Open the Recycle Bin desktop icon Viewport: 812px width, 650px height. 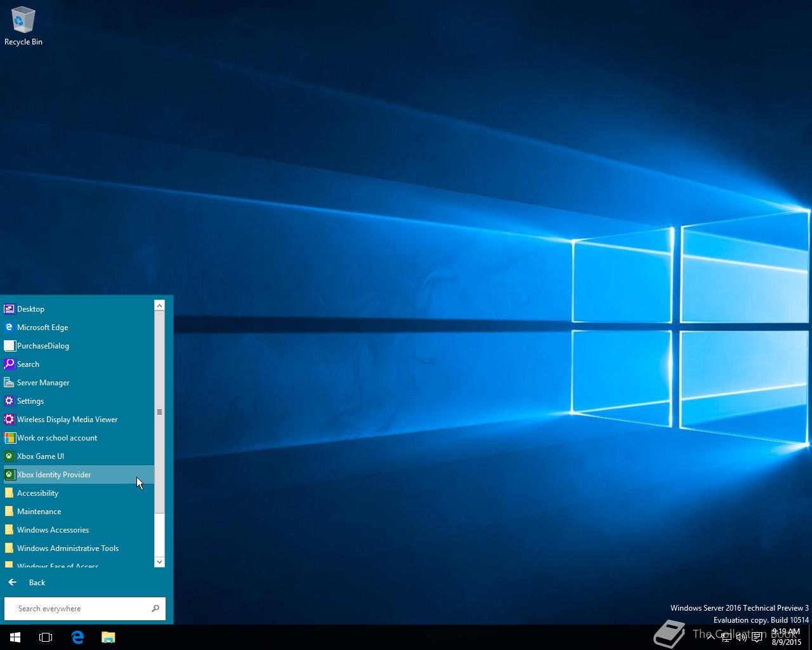(23, 27)
